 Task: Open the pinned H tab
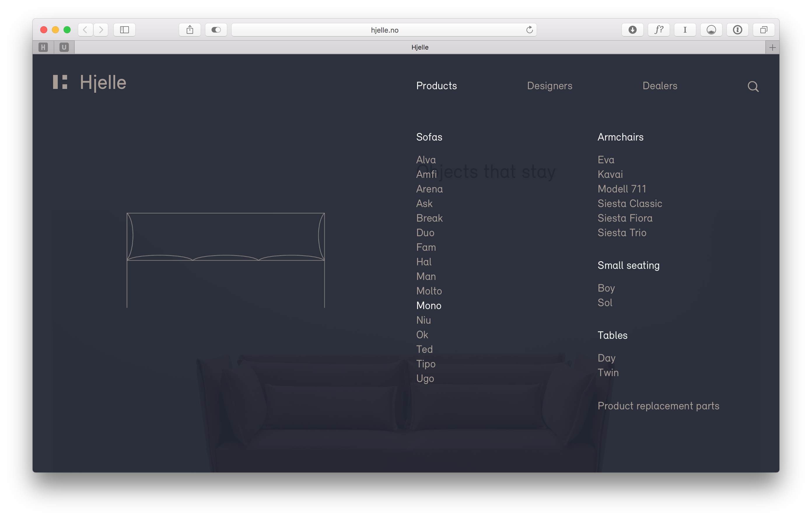[x=43, y=47]
